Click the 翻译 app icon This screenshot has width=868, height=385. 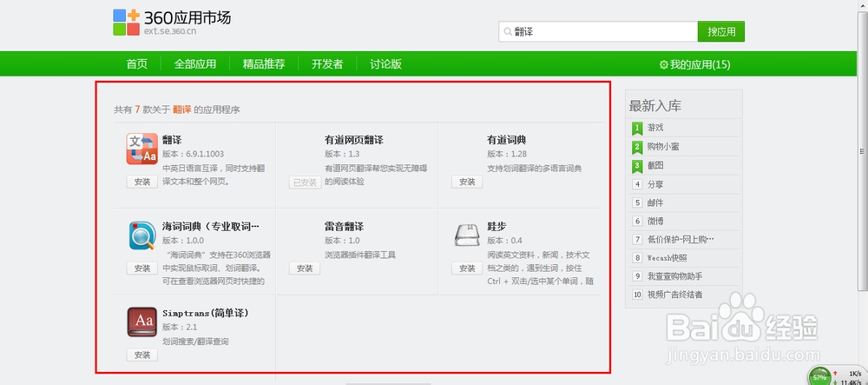tap(142, 149)
